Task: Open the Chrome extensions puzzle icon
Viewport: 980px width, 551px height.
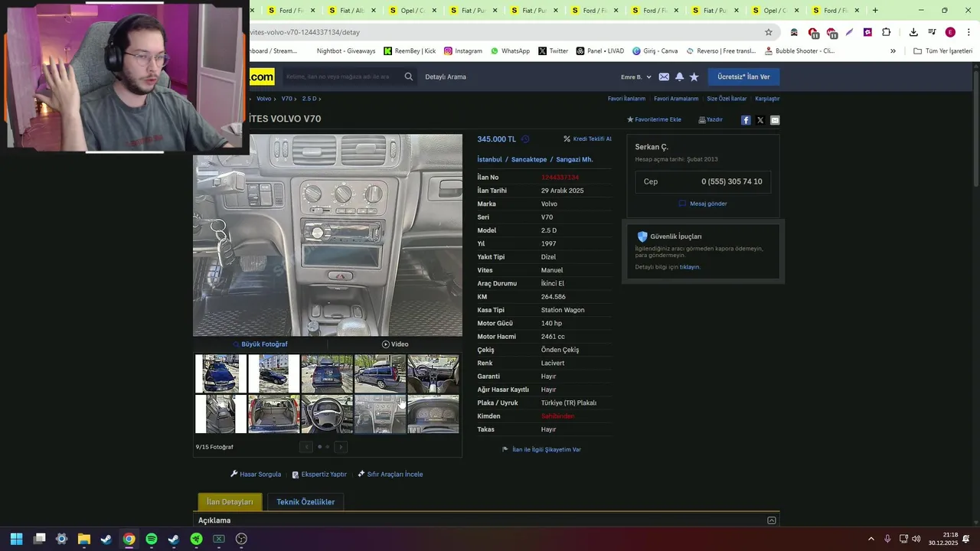Action: tap(886, 32)
